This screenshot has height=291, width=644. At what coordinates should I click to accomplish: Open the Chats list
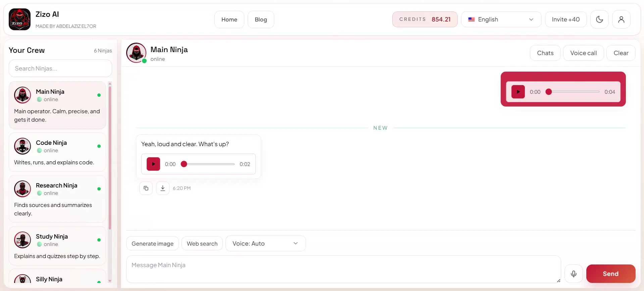[x=545, y=53]
